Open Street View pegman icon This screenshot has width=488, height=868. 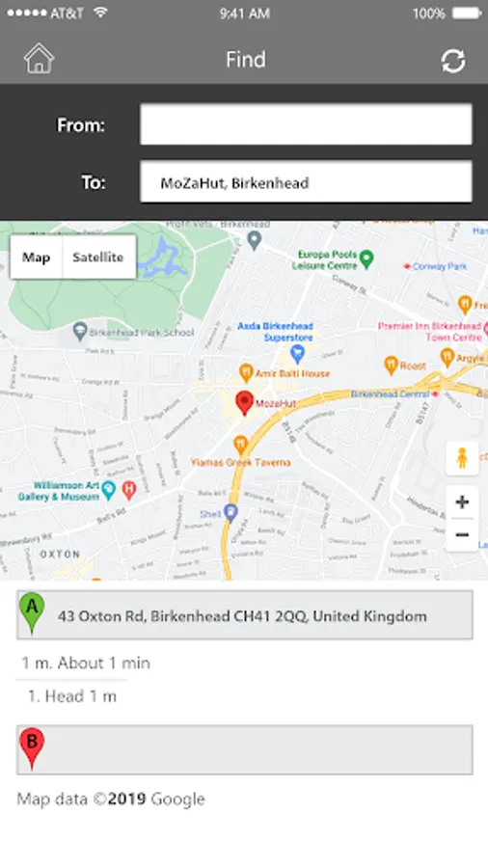coord(462,458)
